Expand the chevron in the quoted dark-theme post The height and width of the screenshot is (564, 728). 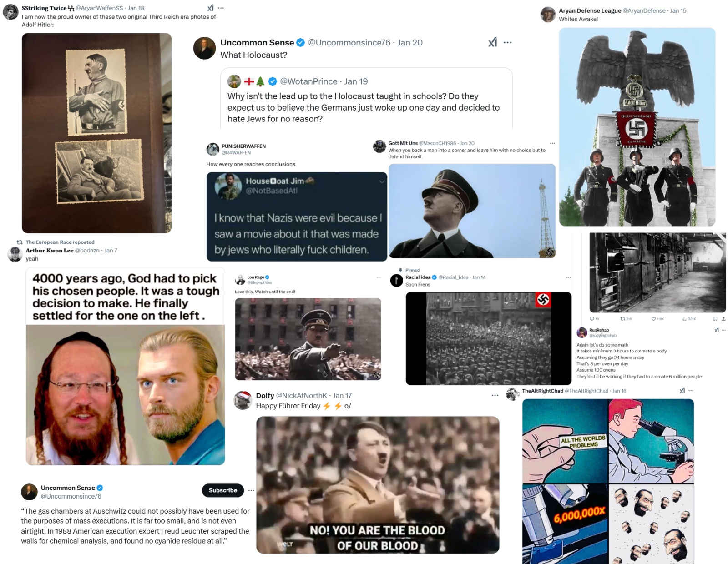pos(382,181)
